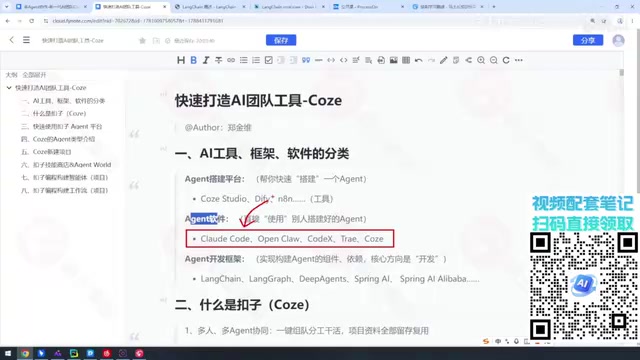Screen dimensions: 640x360
Task: Jump to outline item 六、扣子技能商店&Agent World
Action: click(x=66, y=165)
